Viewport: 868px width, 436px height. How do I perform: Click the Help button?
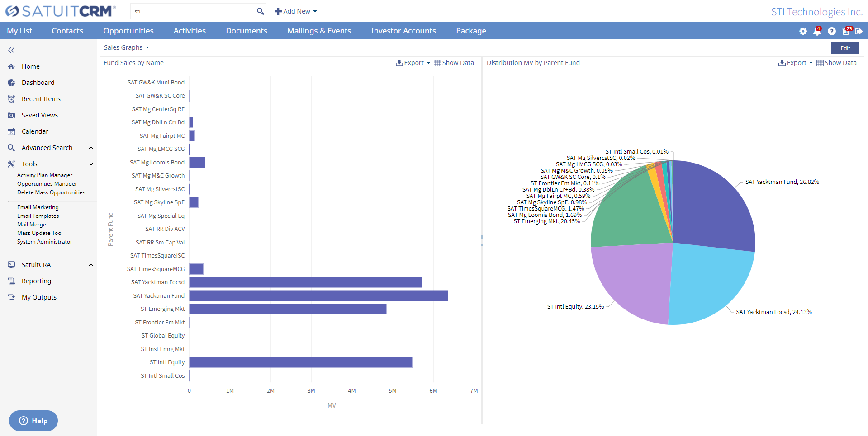(33, 421)
